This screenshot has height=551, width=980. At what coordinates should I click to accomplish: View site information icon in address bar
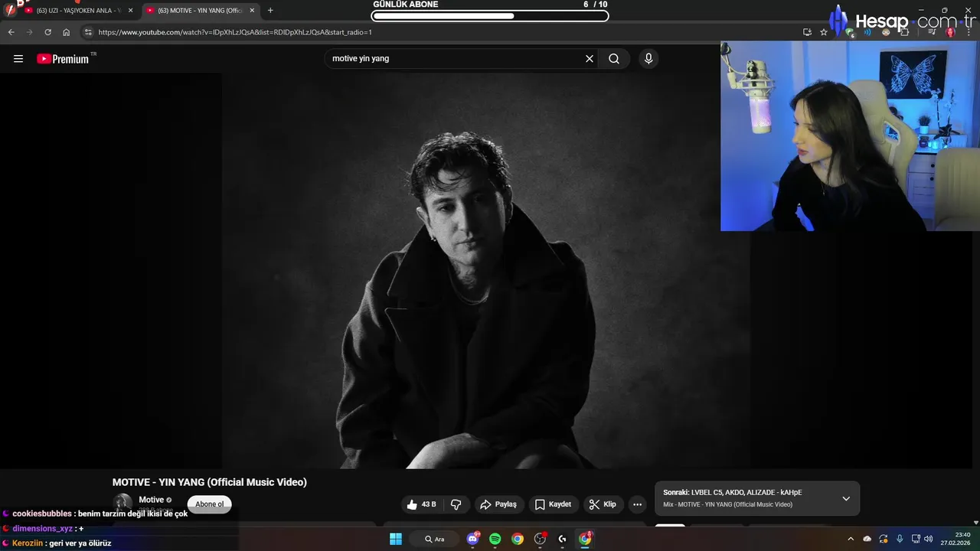coord(88,32)
